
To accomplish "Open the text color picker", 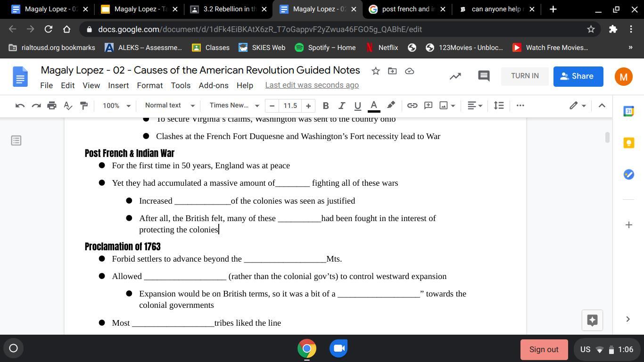I will (374, 106).
